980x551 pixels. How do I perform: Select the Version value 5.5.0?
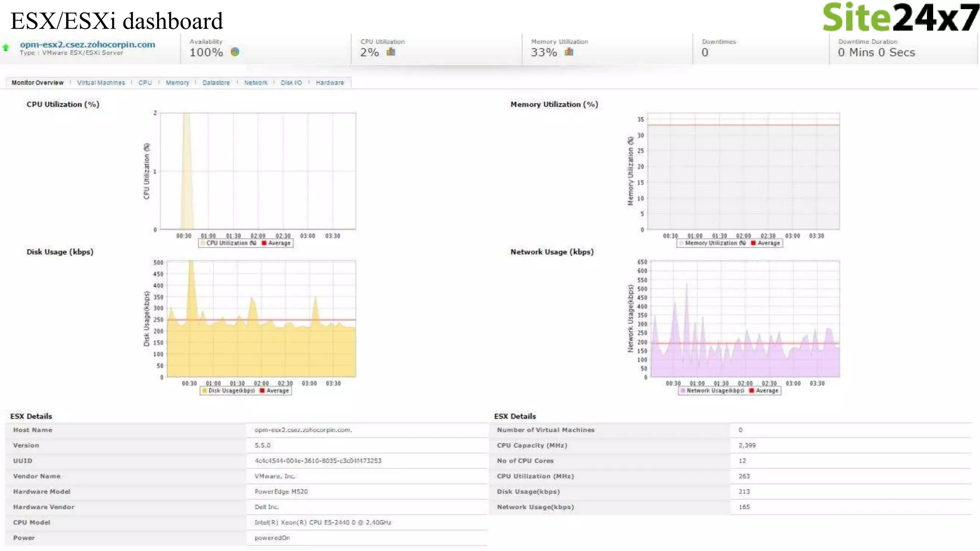click(x=263, y=445)
